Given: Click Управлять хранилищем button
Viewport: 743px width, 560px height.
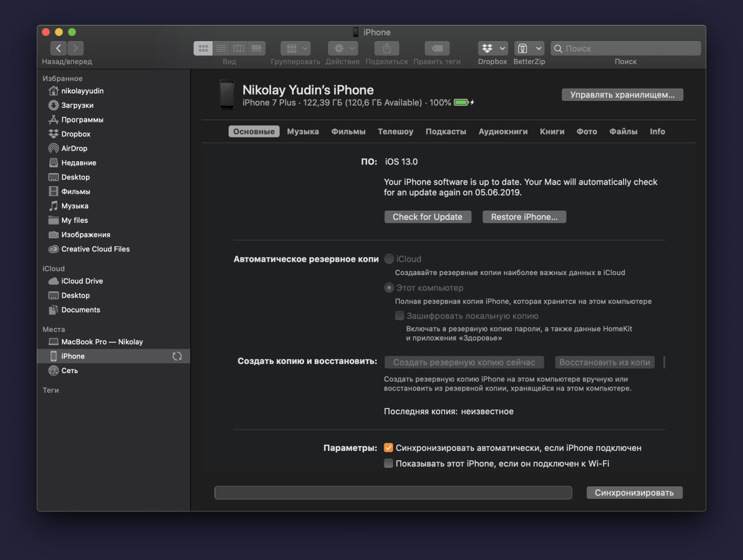Looking at the screenshot, I should [x=622, y=95].
